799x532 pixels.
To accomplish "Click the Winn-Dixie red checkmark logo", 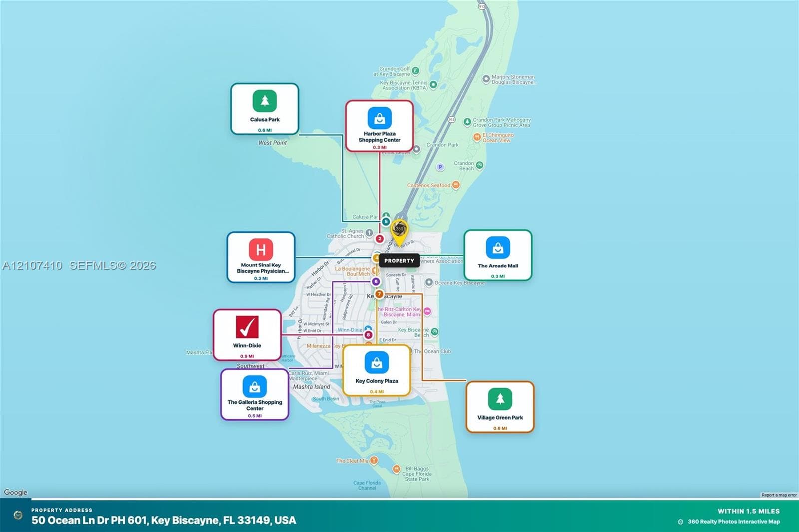I will tap(247, 327).
